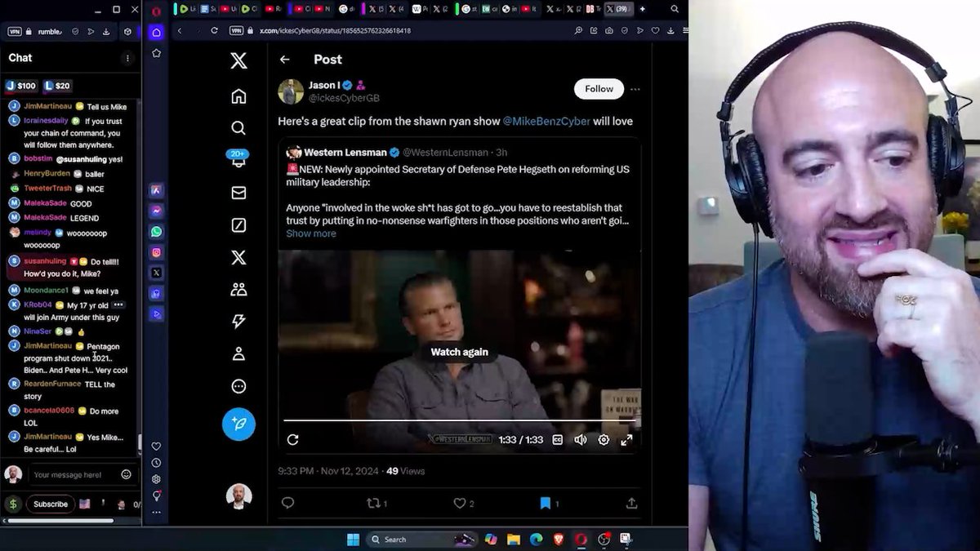
Task: Click the video progress bar
Action: click(459, 420)
